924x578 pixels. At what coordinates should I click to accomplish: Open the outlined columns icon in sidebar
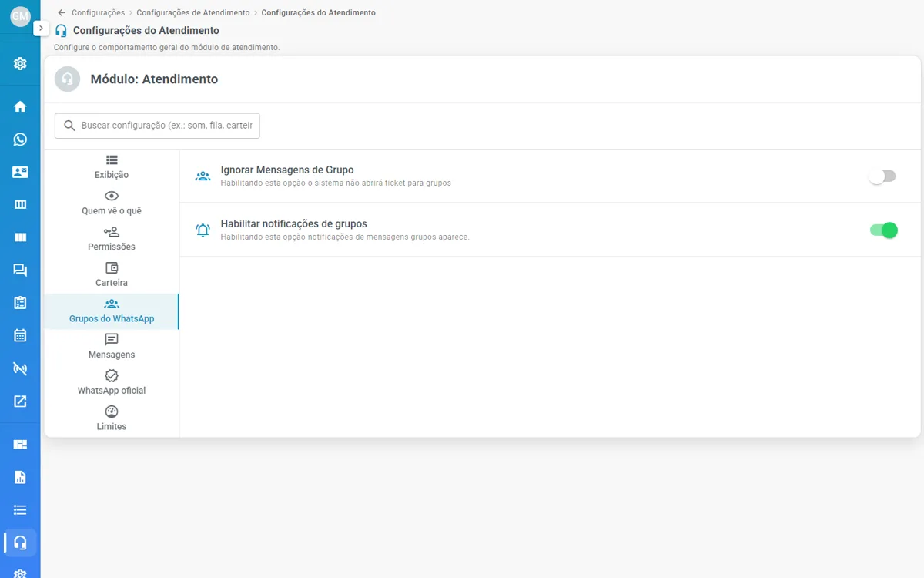20,204
